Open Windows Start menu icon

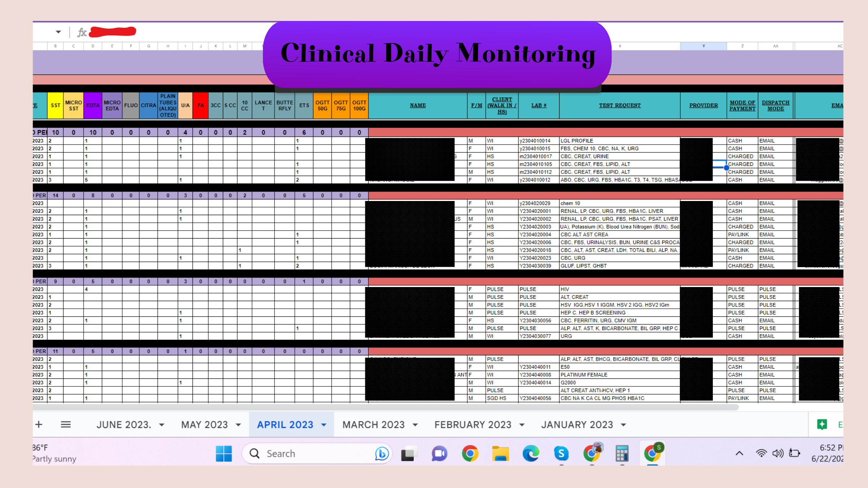pyautogui.click(x=224, y=454)
